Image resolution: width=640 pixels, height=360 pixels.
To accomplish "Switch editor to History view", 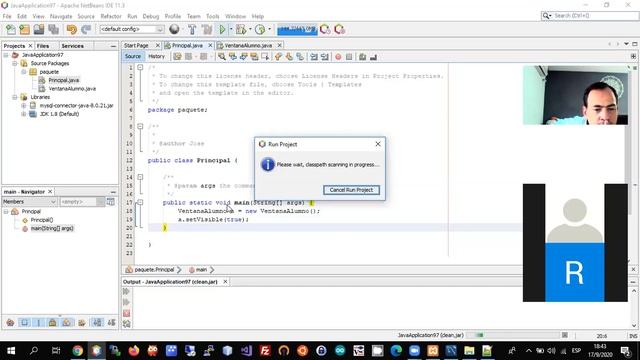I will click(156, 56).
